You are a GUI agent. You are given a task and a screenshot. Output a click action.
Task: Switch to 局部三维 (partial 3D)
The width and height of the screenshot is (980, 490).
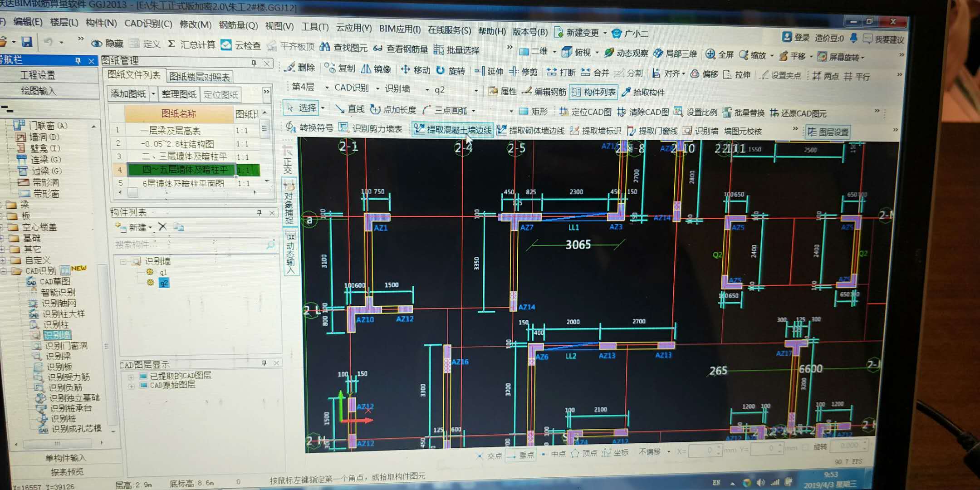(x=675, y=54)
